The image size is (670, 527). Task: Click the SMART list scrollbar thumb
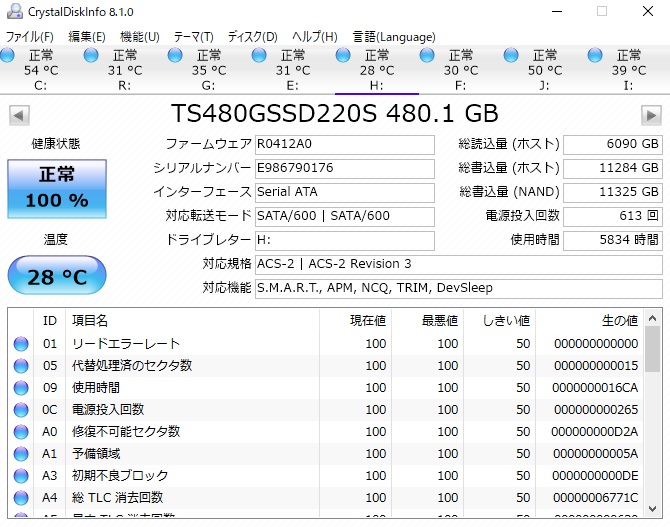(652, 349)
